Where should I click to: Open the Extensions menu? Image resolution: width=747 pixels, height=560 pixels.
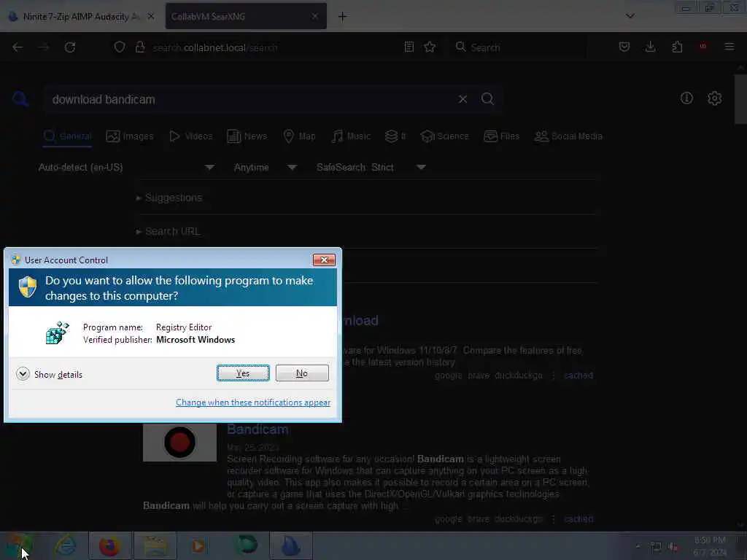677,47
